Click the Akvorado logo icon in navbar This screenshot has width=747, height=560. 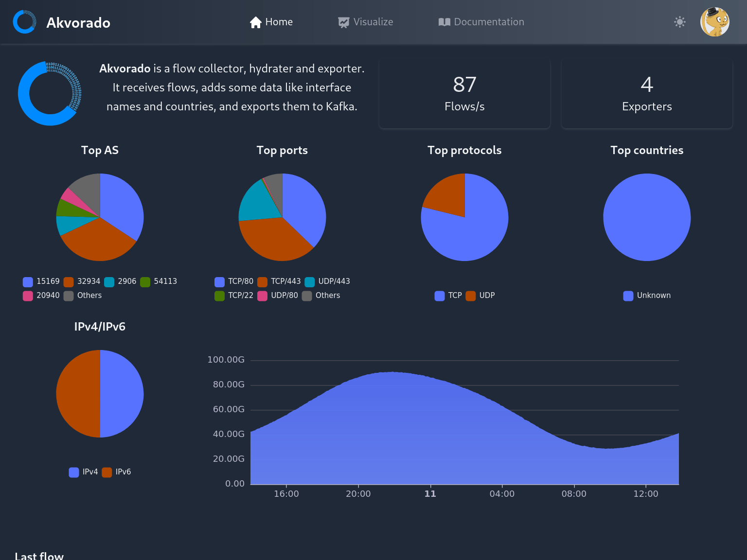pos(24,22)
